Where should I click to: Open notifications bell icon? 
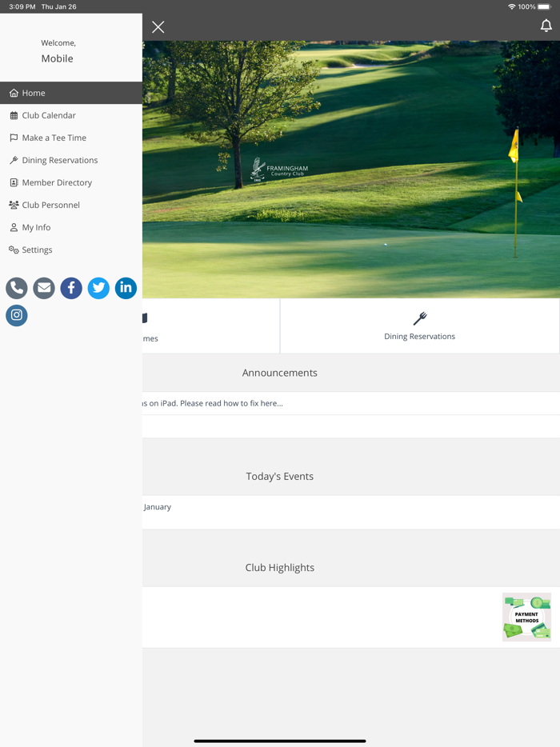546,26
